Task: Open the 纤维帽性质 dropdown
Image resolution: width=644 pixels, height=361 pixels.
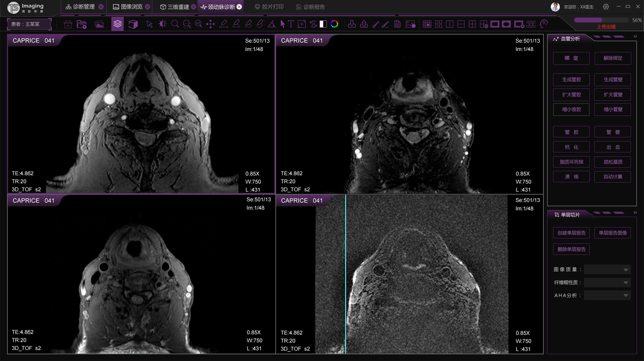Action: coord(607,282)
